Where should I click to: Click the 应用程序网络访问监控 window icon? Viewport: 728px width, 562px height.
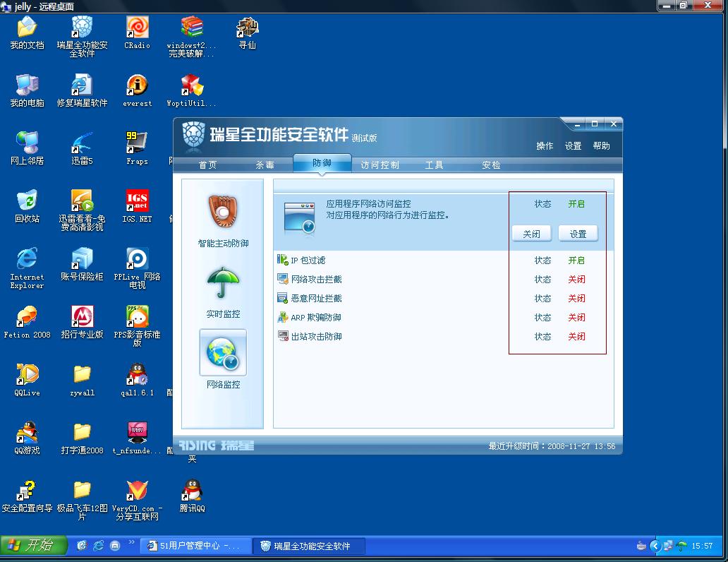click(300, 218)
